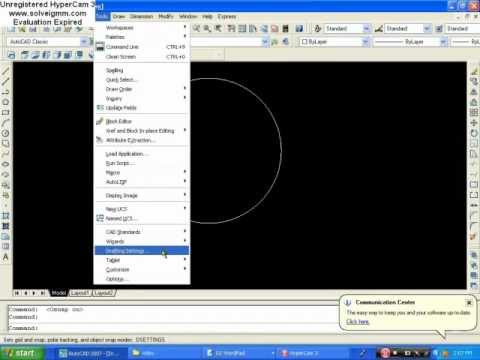Screen dimensions: 480x360
Task: Switch to the Layout2 tab
Action: [104, 293]
